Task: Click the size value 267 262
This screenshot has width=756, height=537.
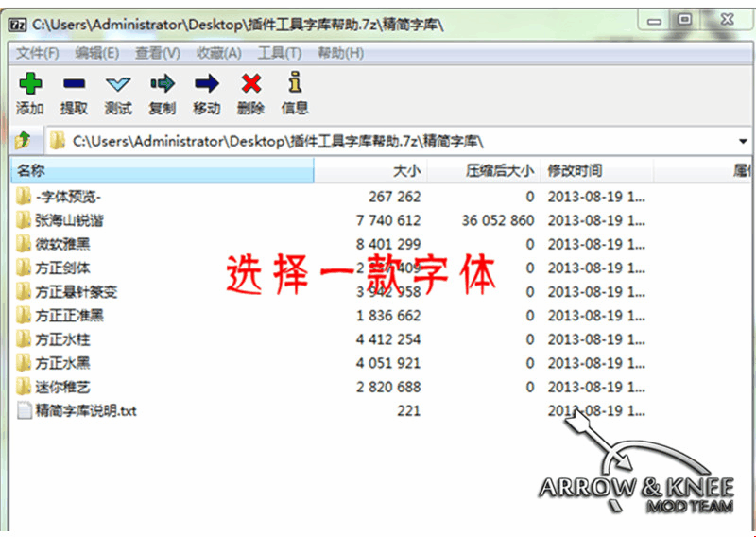Action: 394,197
